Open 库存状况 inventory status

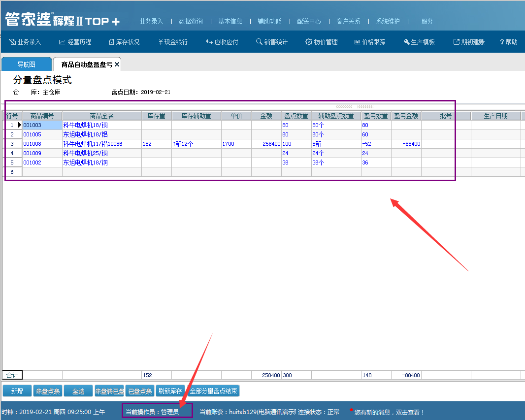click(x=124, y=42)
